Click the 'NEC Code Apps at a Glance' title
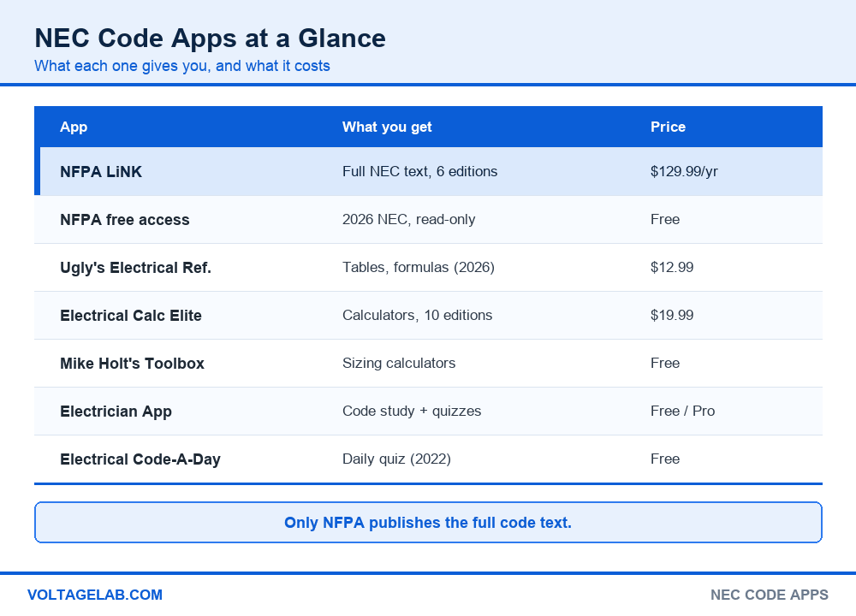This screenshot has height=616, width=856. [x=211, y=38]
